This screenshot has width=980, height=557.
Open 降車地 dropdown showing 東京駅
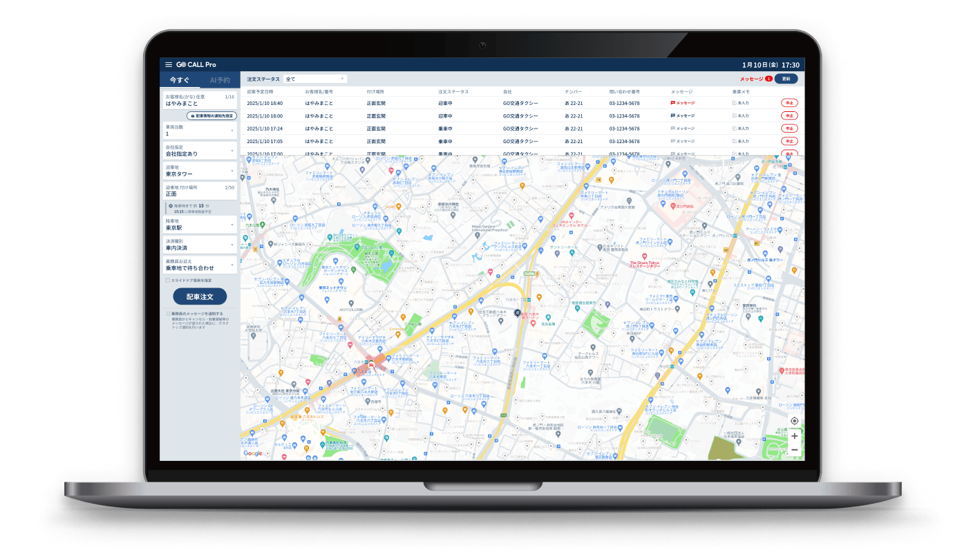tap(200, 224)
